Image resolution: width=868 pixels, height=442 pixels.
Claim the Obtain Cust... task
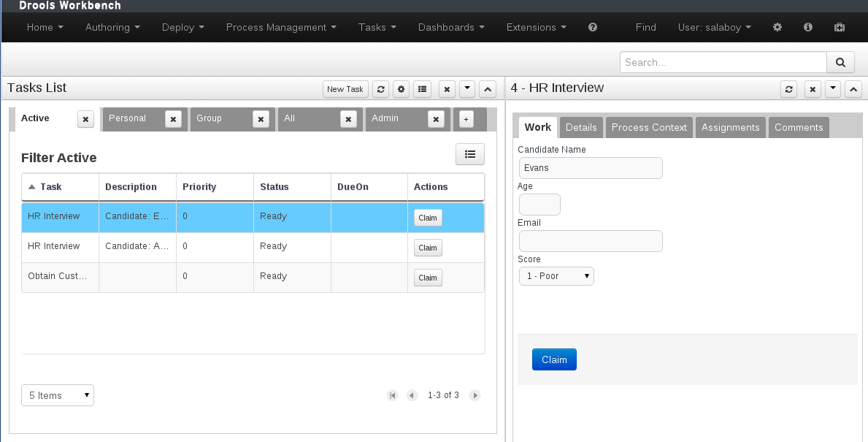pos(428,278)
